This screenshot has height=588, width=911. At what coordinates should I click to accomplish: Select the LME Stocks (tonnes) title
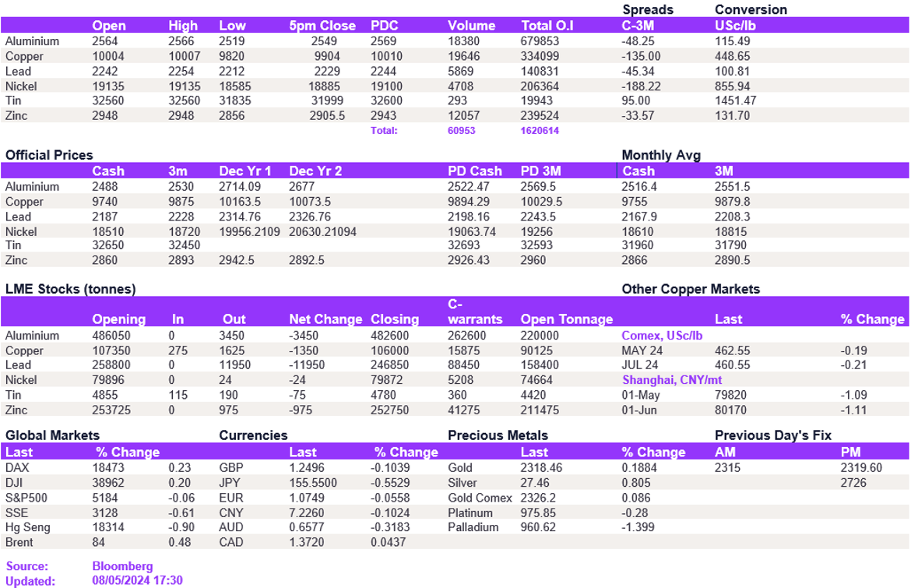click(x=70, y=290)
